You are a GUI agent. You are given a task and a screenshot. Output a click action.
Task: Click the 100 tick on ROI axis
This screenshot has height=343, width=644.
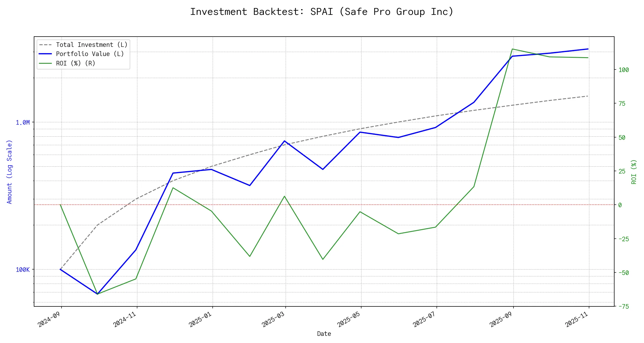click(x=623, y=70)
